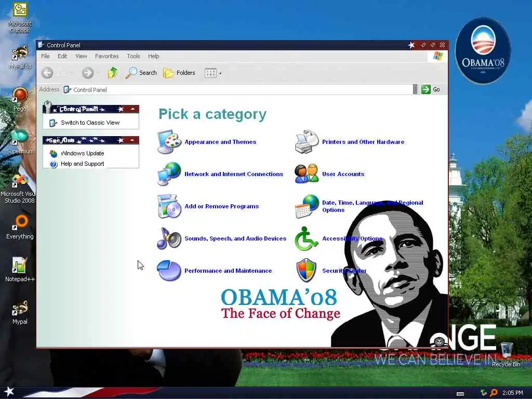Click the Appearance and Themes icon
Image resolution: width=532 pixels, height=399 pixels.
pyautogui.click(x=169, y=142)
